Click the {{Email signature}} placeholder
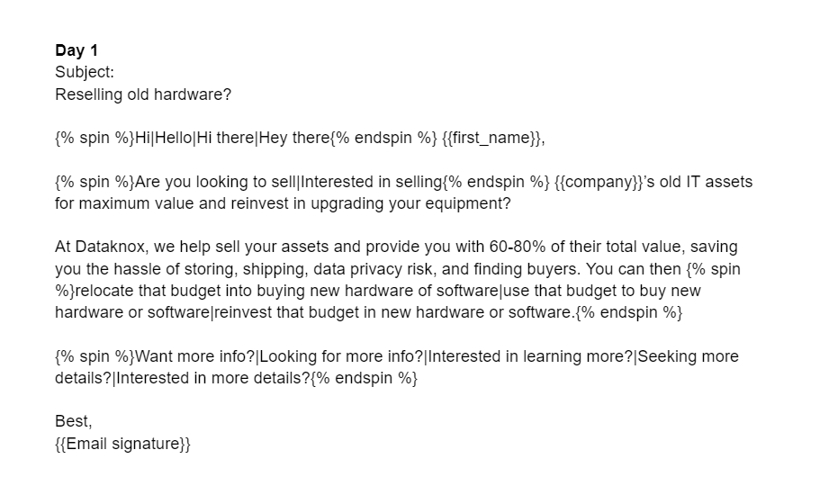The height and width of the screenshot is (504, 829). click(122, 444)
